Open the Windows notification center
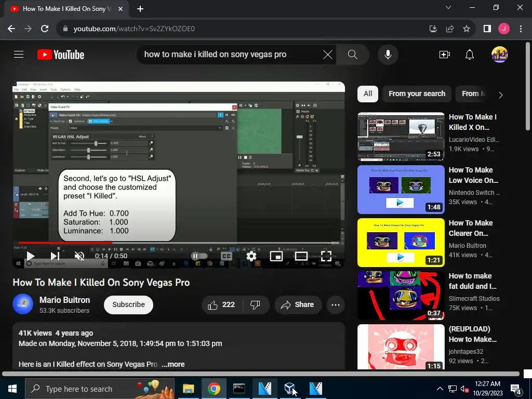The width and height of the screenshot is (532, 399). (516, 389)
